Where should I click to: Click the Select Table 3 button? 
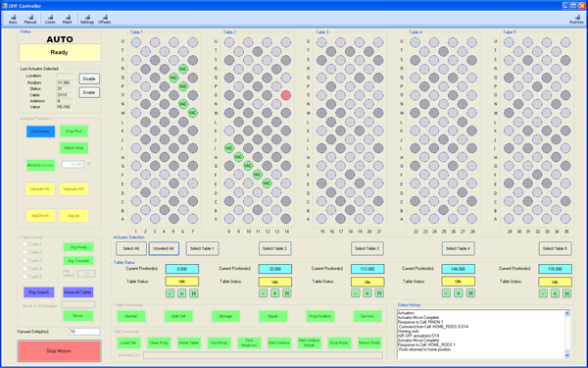coord(367,248)
